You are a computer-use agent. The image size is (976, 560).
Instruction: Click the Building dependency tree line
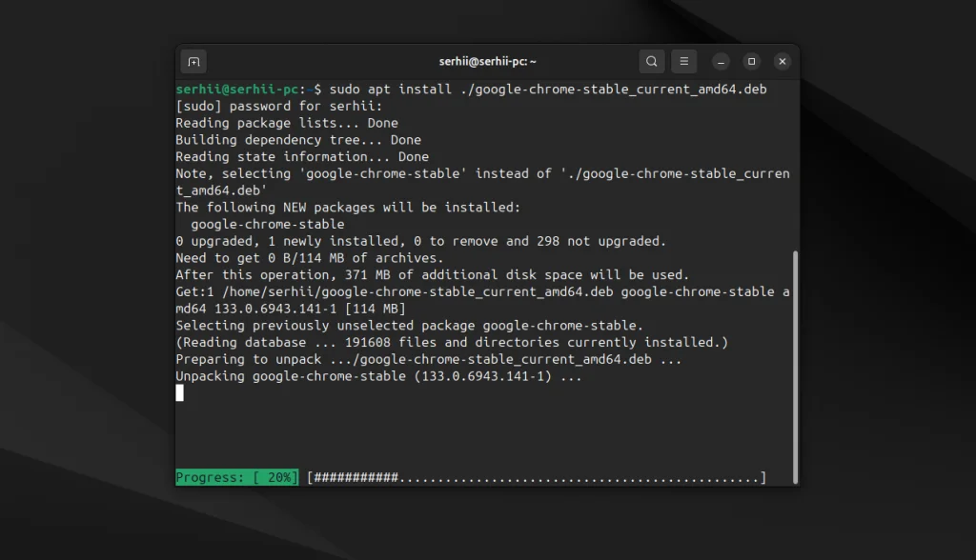297,141
